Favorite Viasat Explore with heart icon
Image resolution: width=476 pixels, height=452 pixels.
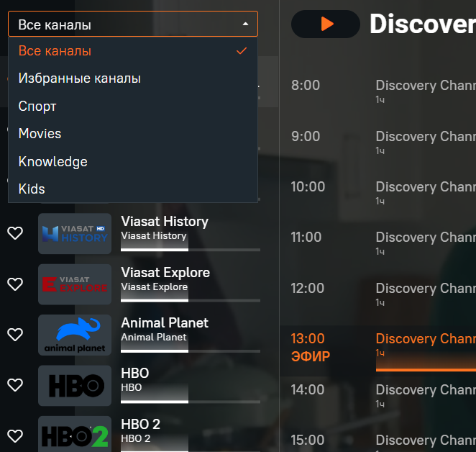tap(15, 284)
